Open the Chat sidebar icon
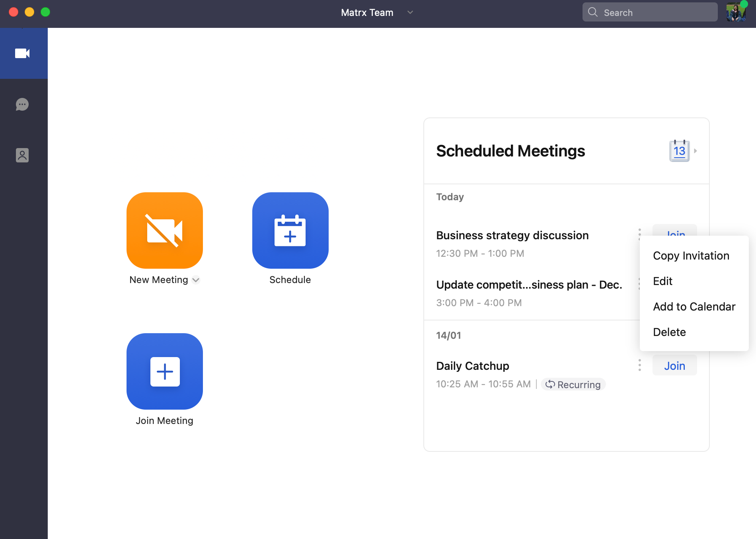 [22, 104]
